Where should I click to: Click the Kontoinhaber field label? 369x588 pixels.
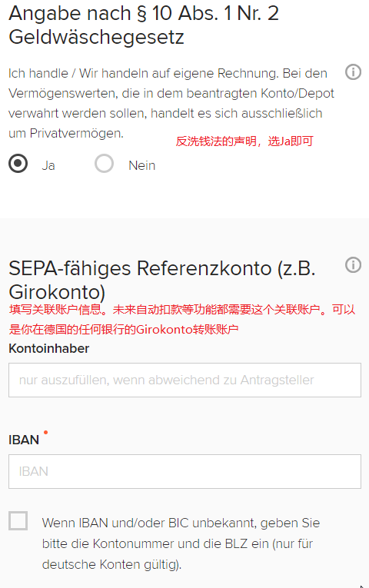click(49, 348)
